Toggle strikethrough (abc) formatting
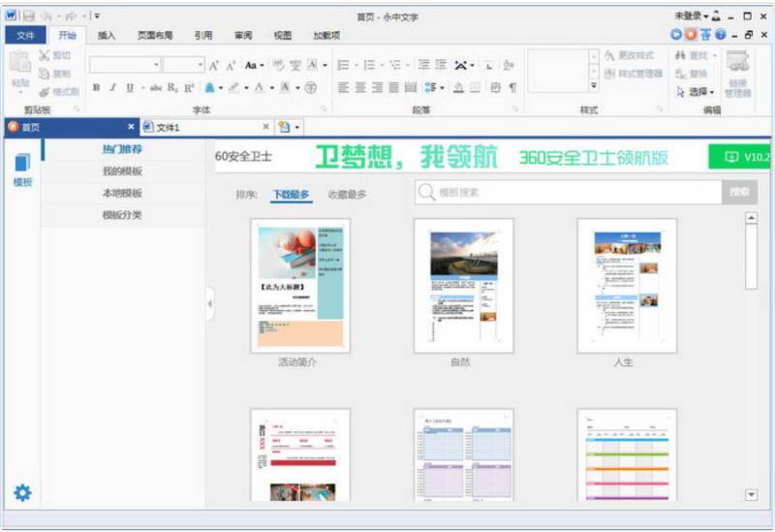The height and width of the screenshot is (532, 775). [156, 88]
